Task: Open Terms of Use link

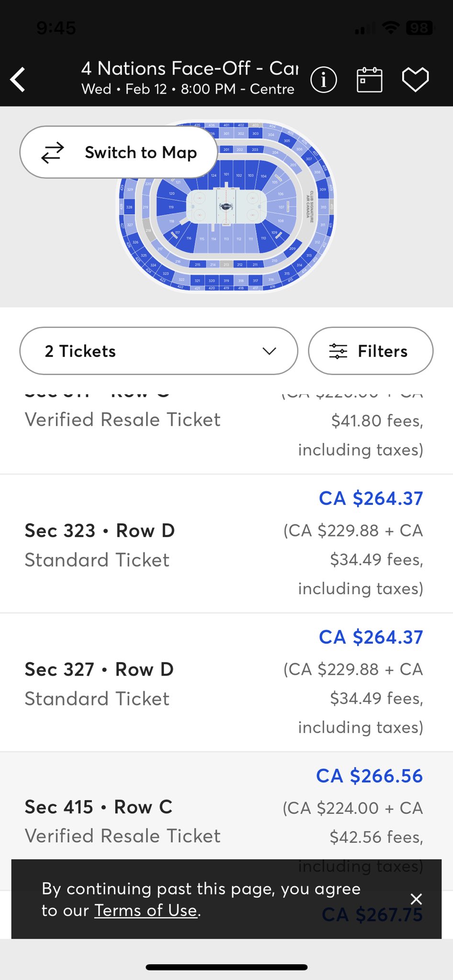Action: click(x=146, y=910)
